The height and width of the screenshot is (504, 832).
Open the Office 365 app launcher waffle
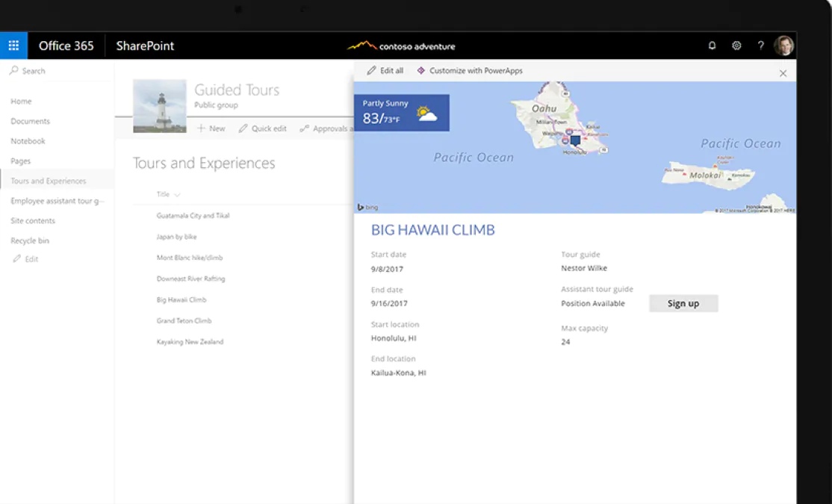pyautogui.click(x=13, y=46)
